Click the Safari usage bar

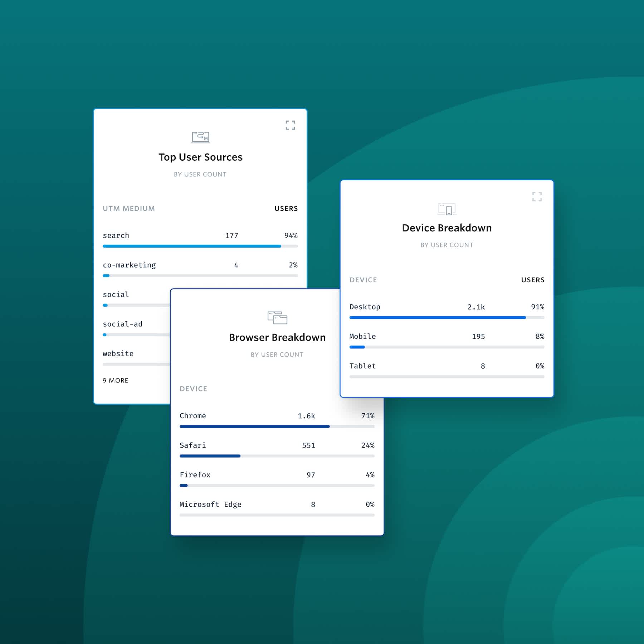click(x=277, y=456)
